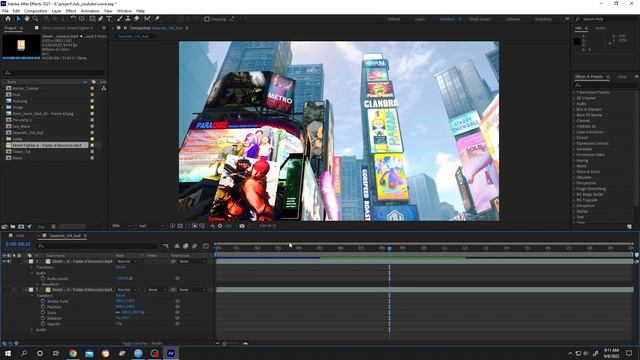
Task: Select the Clone Stamp tool
Action: tap(128, 19)
